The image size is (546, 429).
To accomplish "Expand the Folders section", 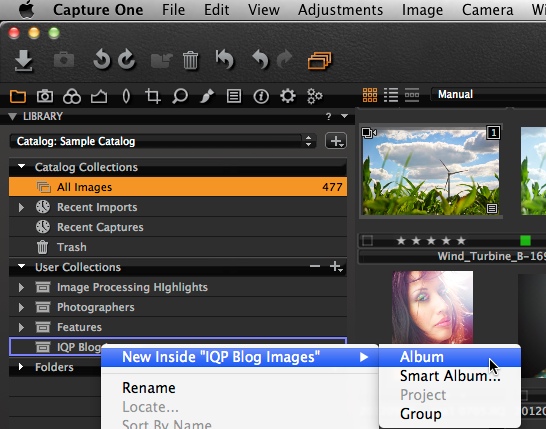I will 21,367.
